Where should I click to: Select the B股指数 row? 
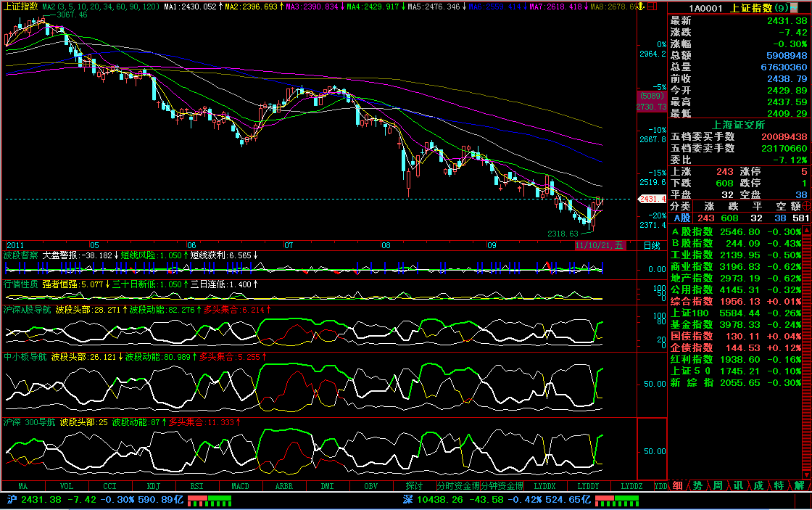[737, 243]
